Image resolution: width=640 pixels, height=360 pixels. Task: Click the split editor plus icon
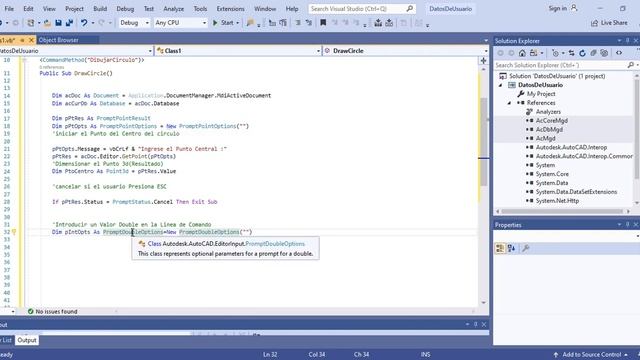[x=484, y=60]
